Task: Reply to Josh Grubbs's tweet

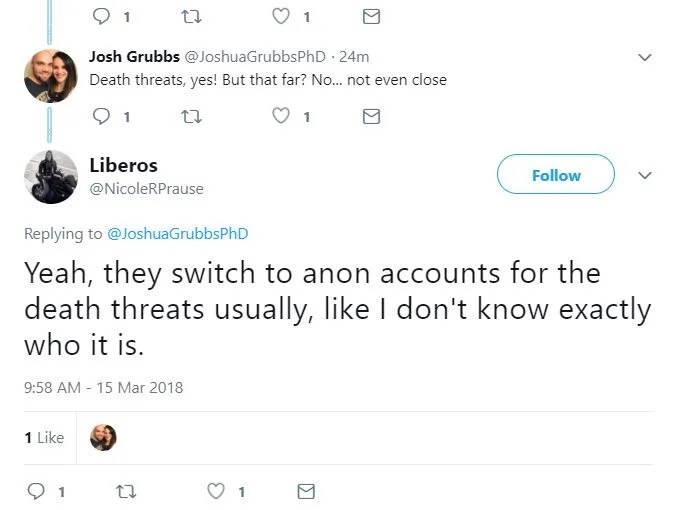Action: pos(100,116)
